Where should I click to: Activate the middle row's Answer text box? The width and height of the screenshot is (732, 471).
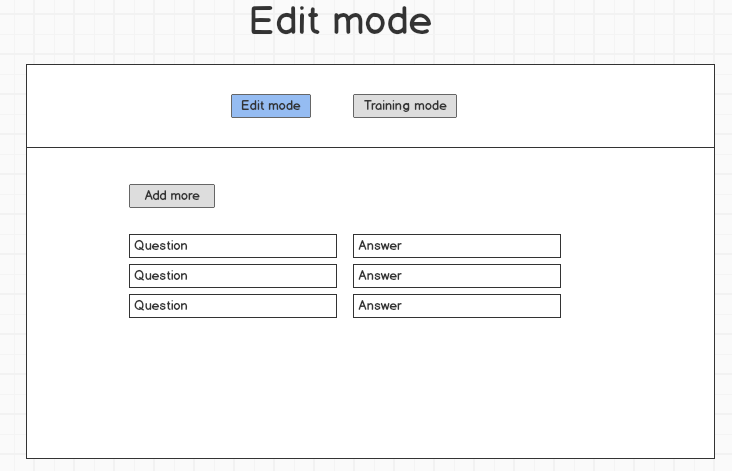456,276
